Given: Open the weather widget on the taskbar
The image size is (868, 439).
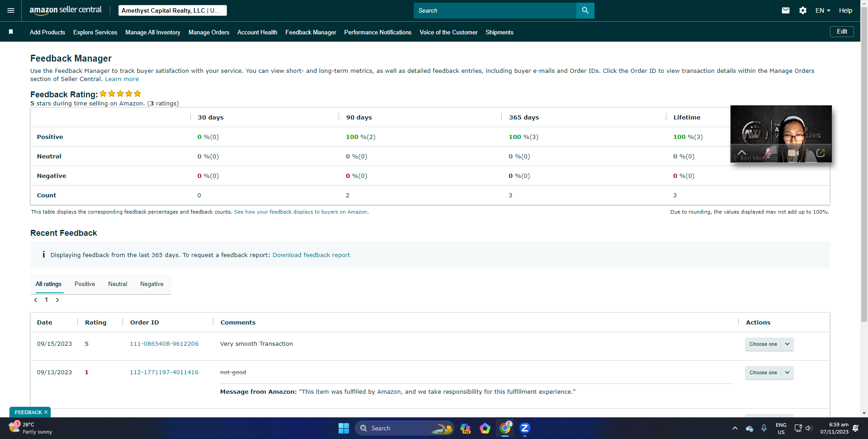Looking at the screenshot, I should point(31,428).
